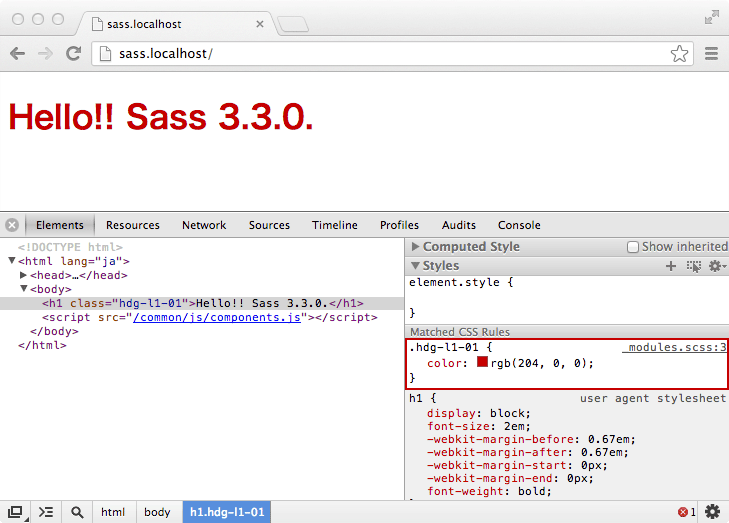
Task: Select the closing </body> tag row
Action: coord(54,331)
